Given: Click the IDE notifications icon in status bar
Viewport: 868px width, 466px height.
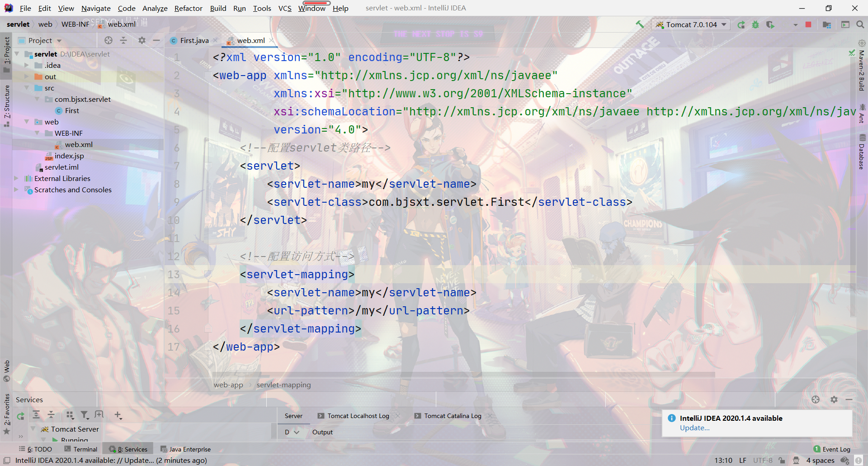Looking at the screenshot, I should tap(858, 461).
